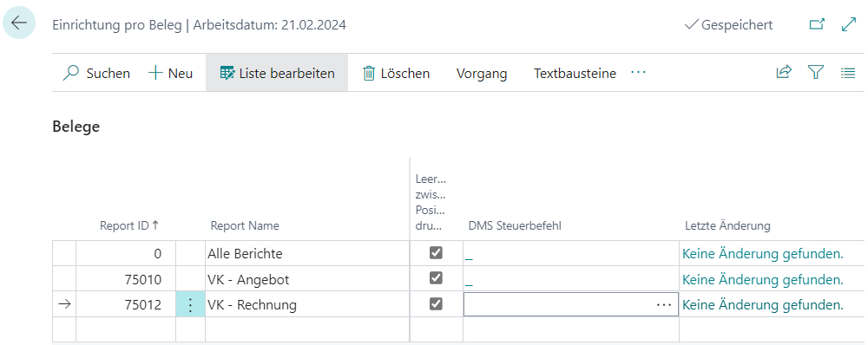Click Löschen to delete row
This screenshot has width=868, height=345.
point(396,73)
